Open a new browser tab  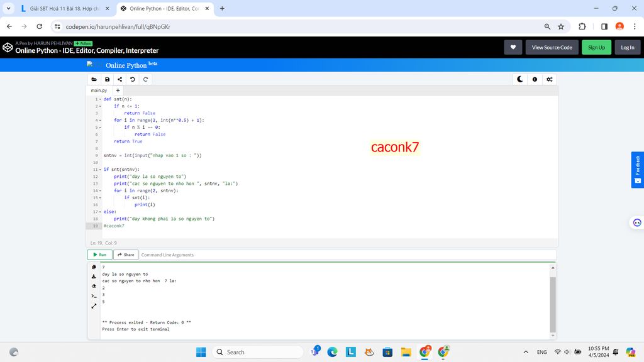[x=222, y=8]
